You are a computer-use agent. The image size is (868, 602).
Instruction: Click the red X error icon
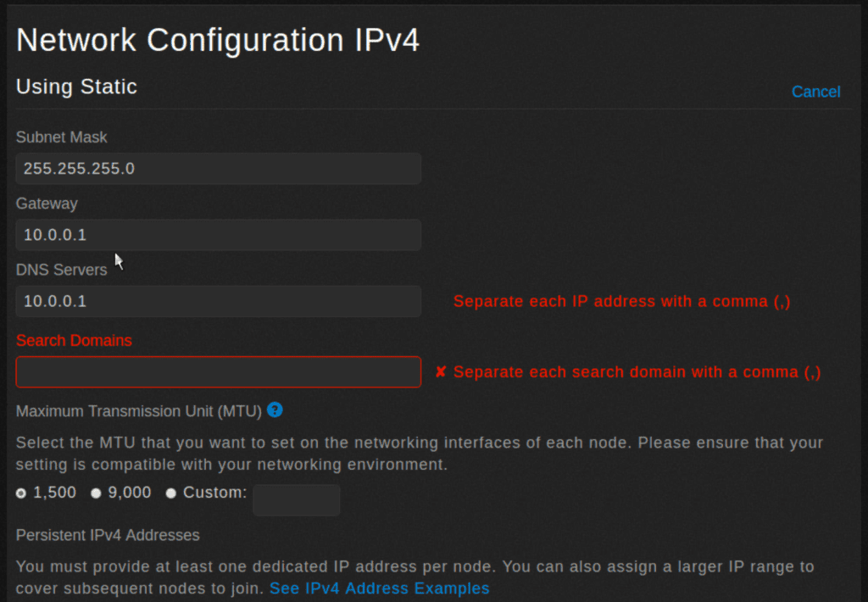click(441, 372)
